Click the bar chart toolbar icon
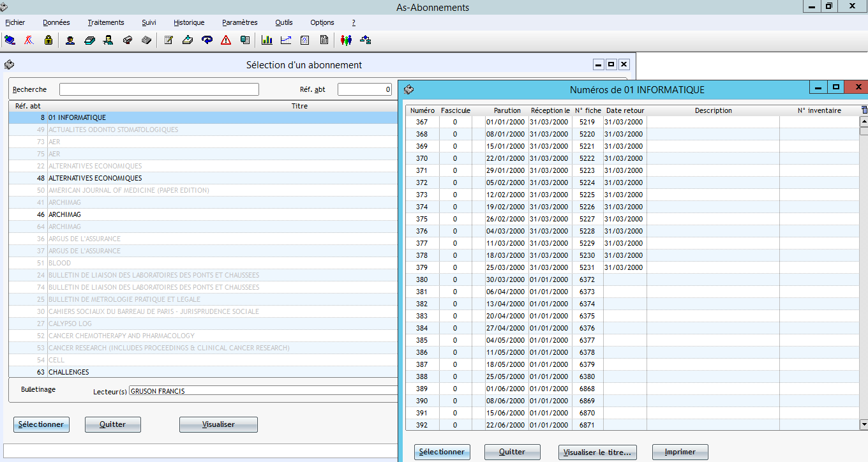This screenshot has width=868, height=462. 267,40
